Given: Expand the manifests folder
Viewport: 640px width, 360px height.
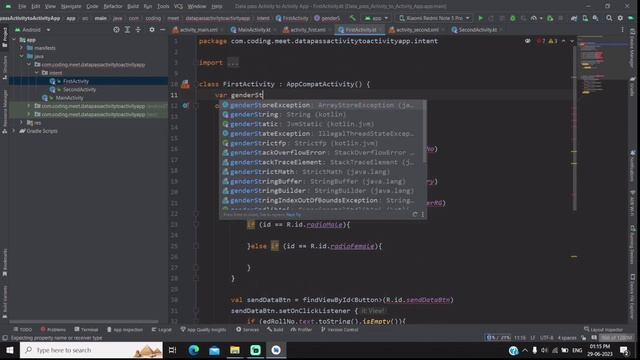Looking at the screenshot, I should pyautogui.click(x=21, y=48).
